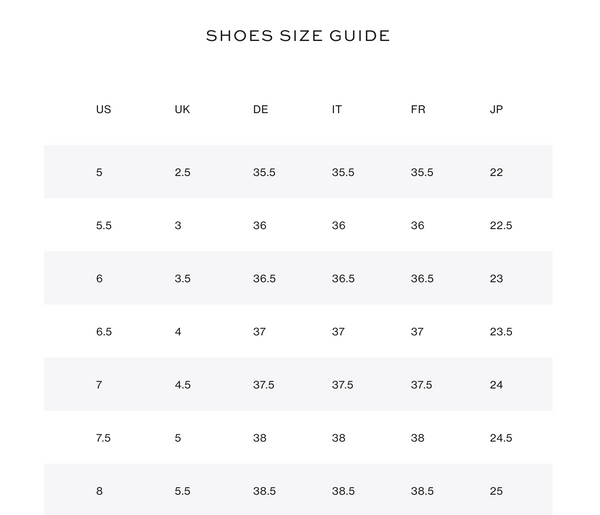Select US size 7.5 cell

(103, 438)
